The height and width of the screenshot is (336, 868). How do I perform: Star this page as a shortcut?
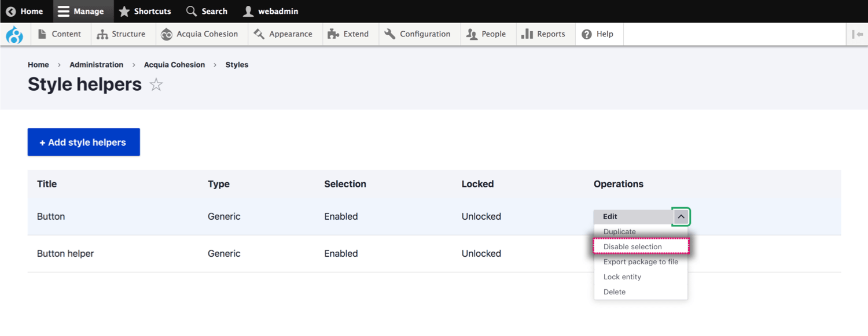[156, 85]
